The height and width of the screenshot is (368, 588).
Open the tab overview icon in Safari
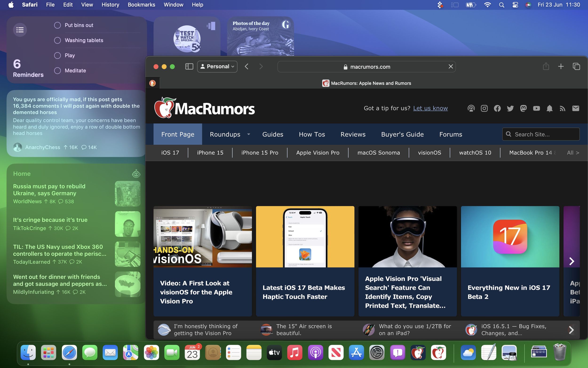[x=576, y=66]
